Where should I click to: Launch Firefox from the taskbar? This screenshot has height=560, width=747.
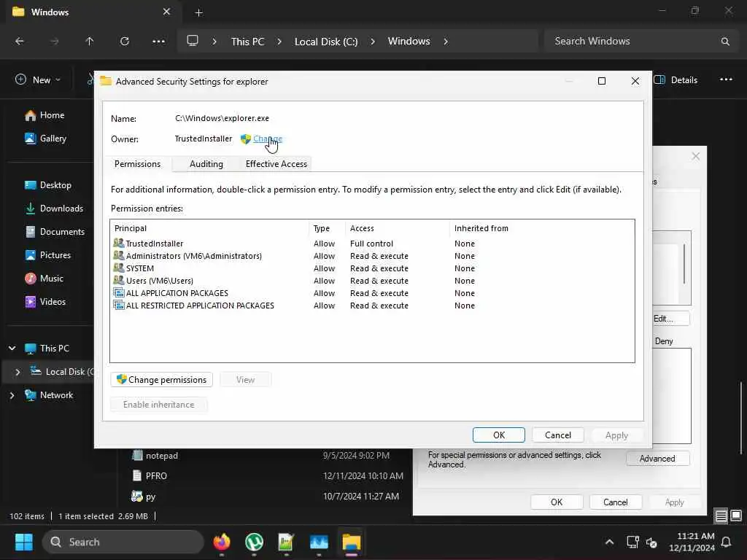point(222,542)
